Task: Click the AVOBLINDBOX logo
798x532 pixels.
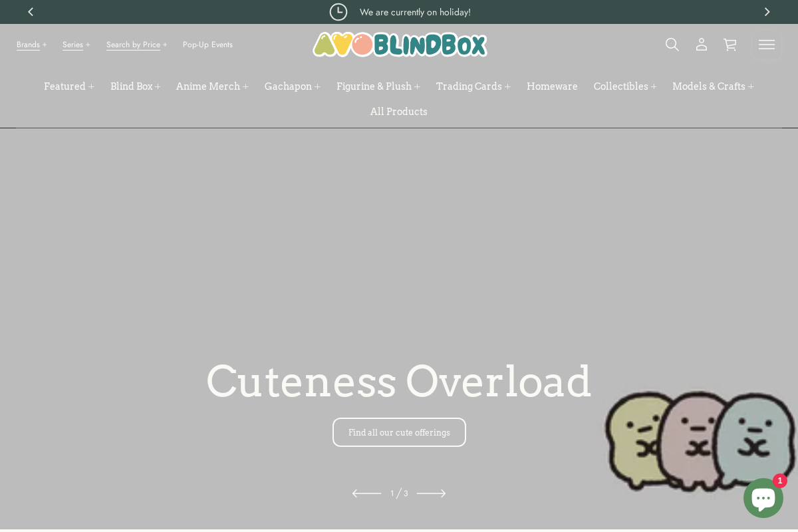Action: 399,45
